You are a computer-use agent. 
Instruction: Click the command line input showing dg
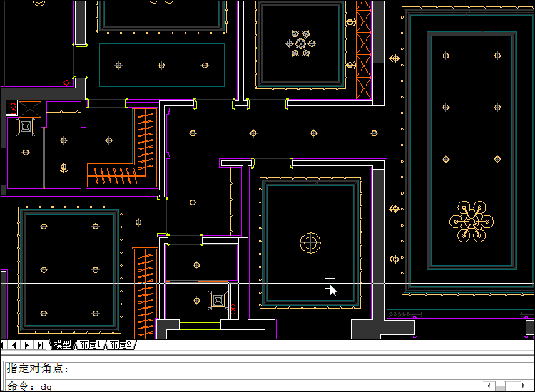[x=244, y=386]
